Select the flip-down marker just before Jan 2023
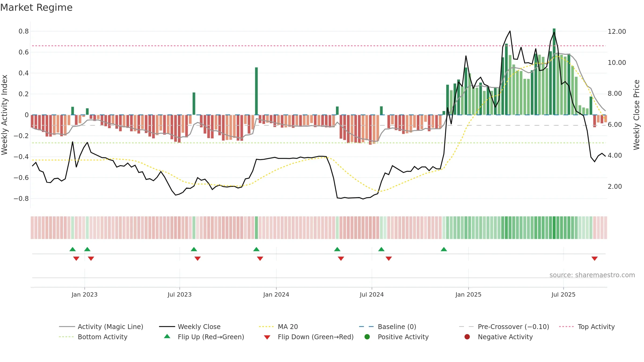644x362 pixels. coord(76,258)
